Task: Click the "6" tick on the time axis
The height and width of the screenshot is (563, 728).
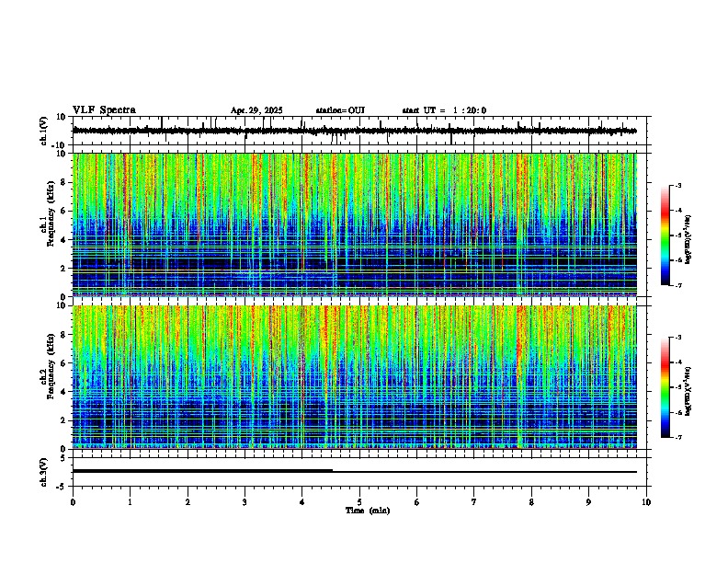Action: point(417,502)
